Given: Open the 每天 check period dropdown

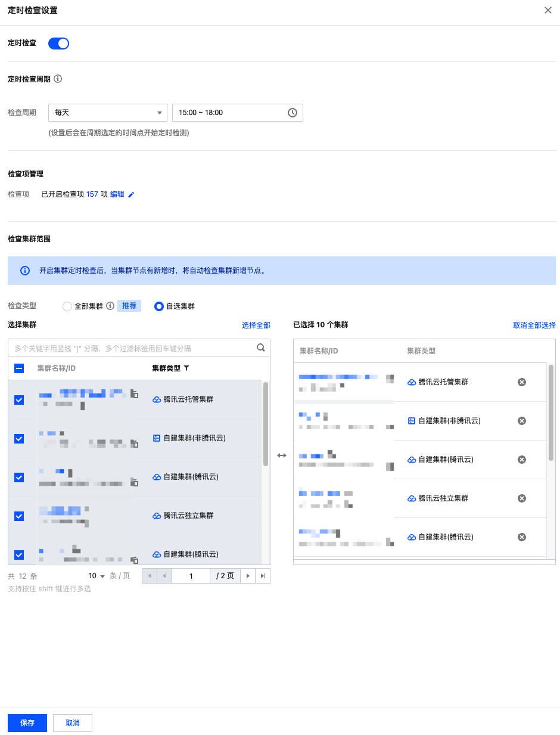Looking at the screenshot, I should tap(108, 113).
